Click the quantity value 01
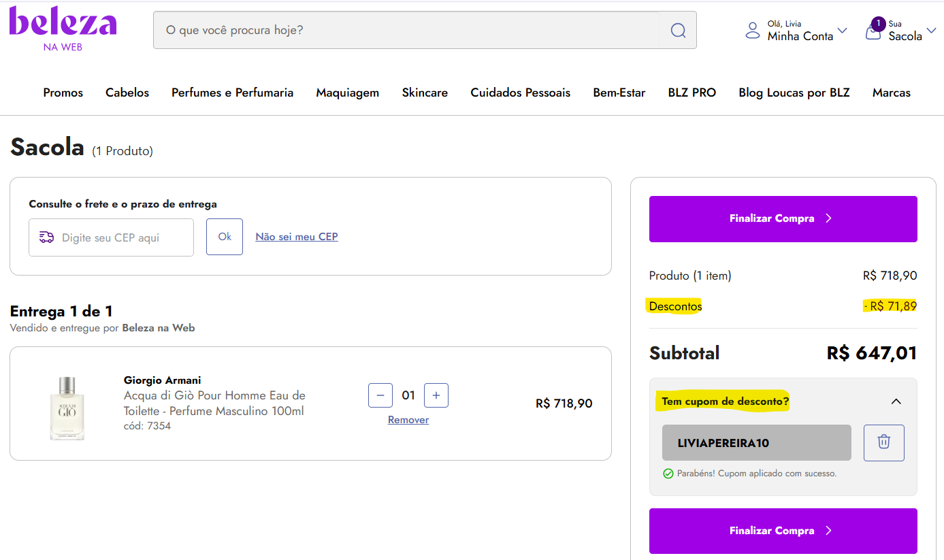The image size is (944, 560). pos(408,395)
